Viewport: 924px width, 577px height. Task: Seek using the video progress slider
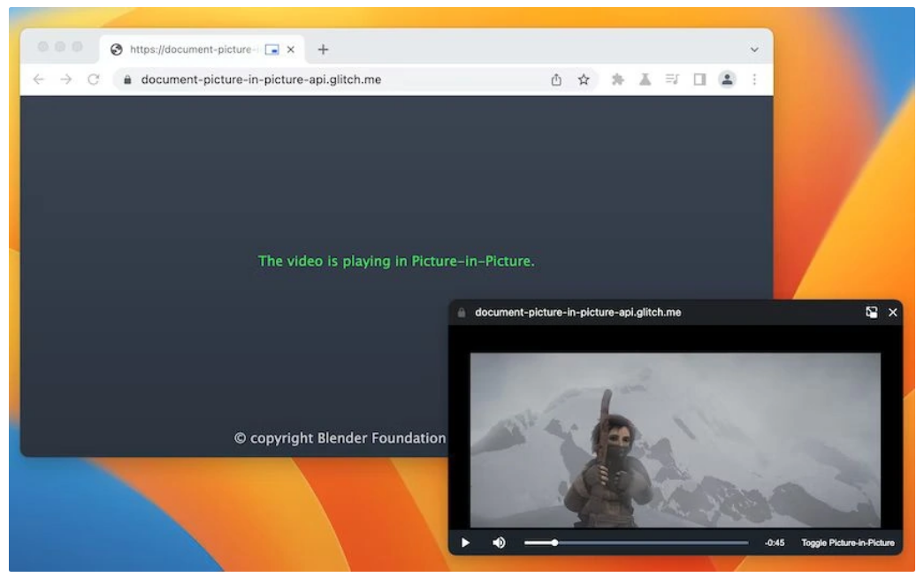[637, 543]
